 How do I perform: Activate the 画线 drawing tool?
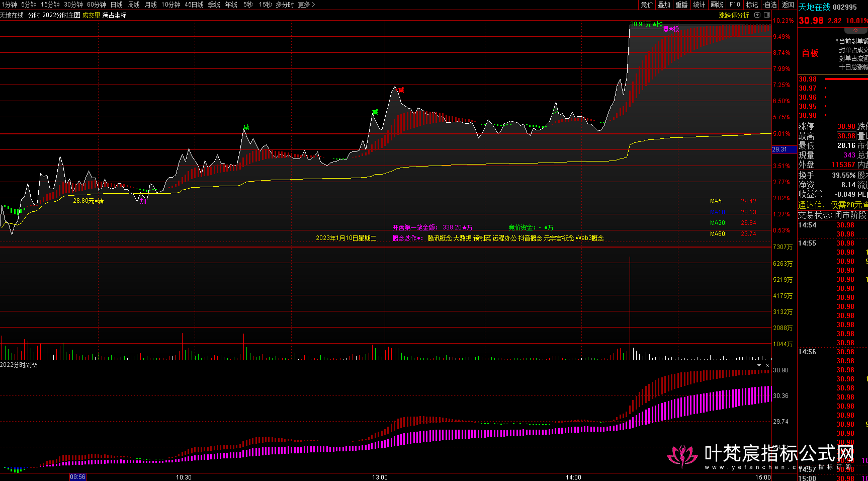717,5
